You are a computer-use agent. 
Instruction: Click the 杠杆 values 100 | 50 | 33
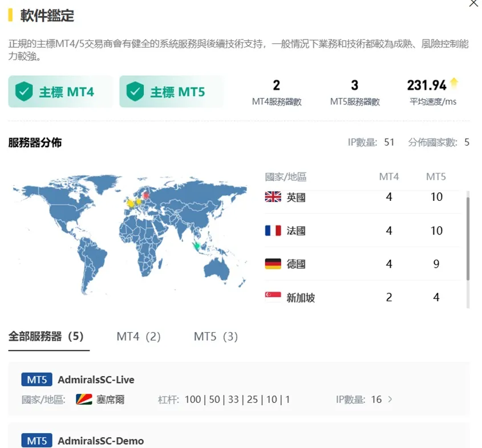(x=212, y=399)
